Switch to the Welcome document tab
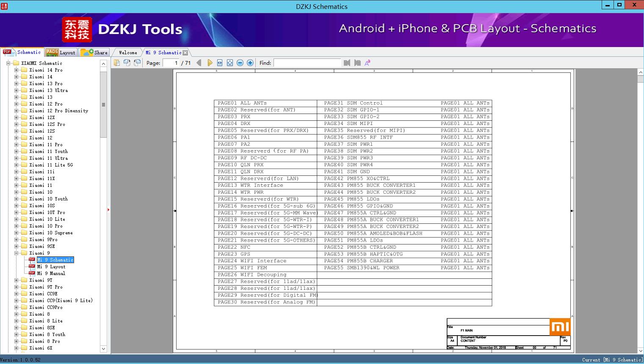 [x=128, y=53]
